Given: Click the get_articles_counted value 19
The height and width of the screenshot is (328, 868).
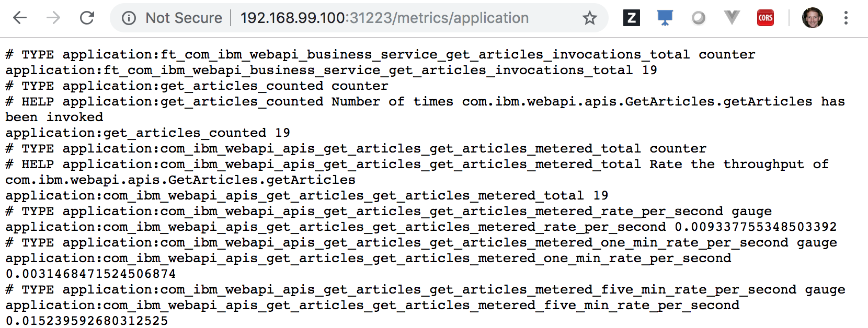Looking at the screenshot, I should pyautogui.click(x=282, y=133).
